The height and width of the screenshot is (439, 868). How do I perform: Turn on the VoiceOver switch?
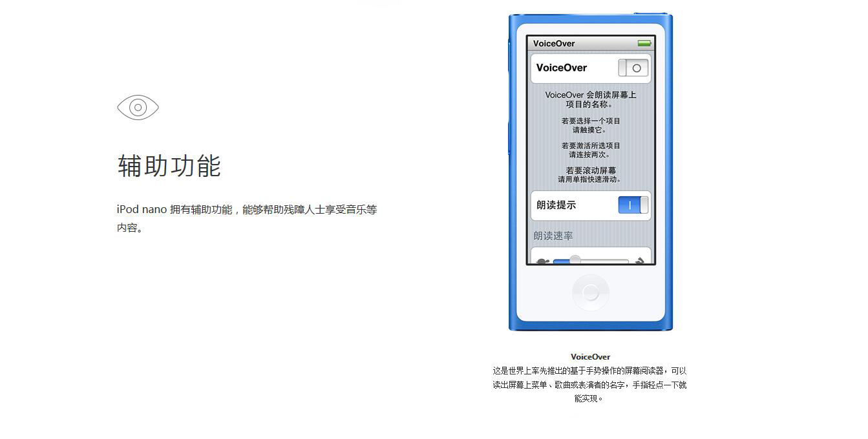pos(633,68)
